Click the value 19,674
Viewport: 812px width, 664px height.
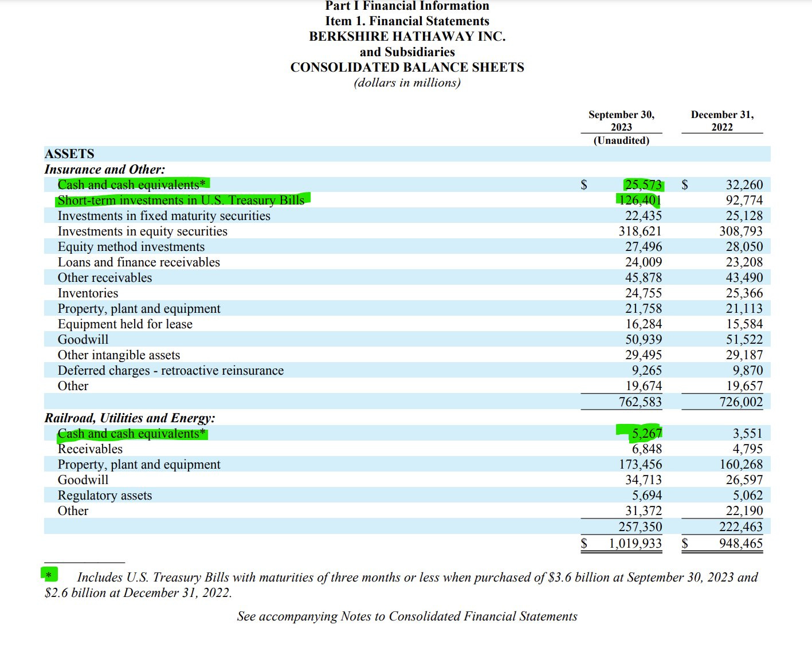(643, 386)
